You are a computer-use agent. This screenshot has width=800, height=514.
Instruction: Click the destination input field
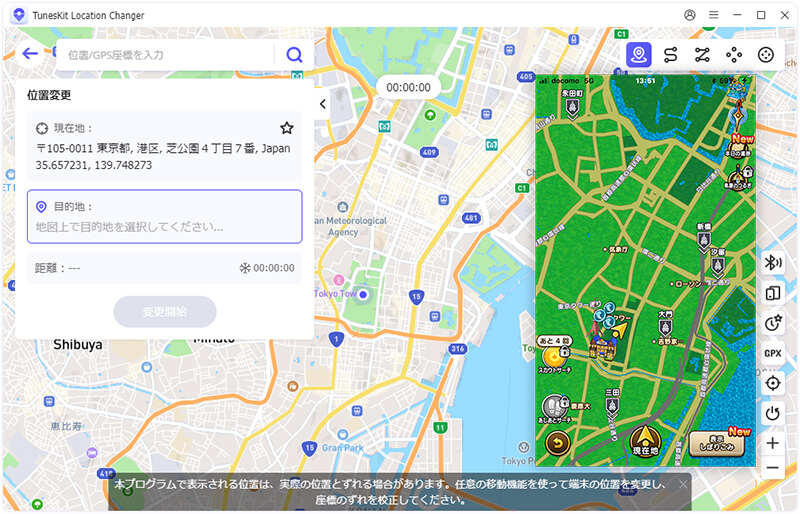tap(164, 216)
